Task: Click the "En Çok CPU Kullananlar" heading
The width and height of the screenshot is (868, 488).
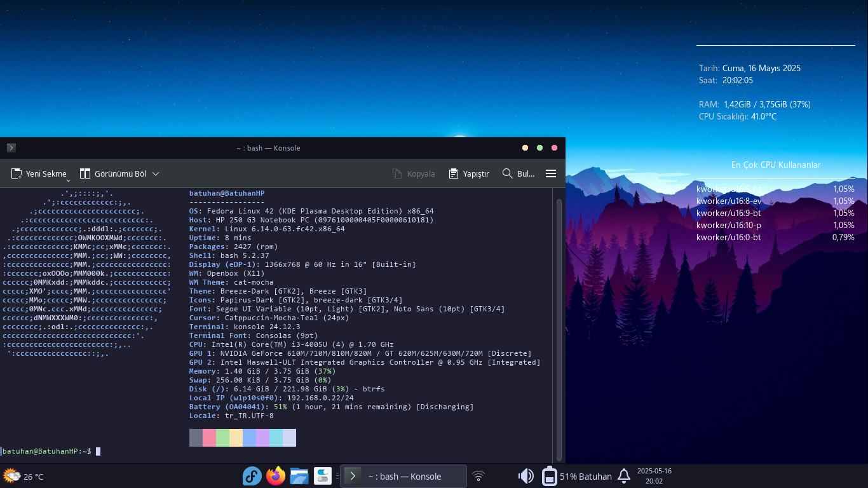Action: click(x=776, y=165)
